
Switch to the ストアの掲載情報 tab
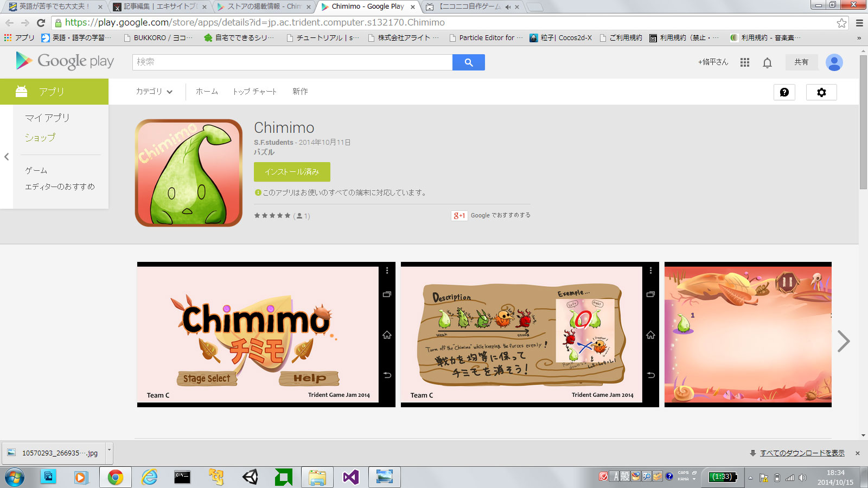(264, 7)
